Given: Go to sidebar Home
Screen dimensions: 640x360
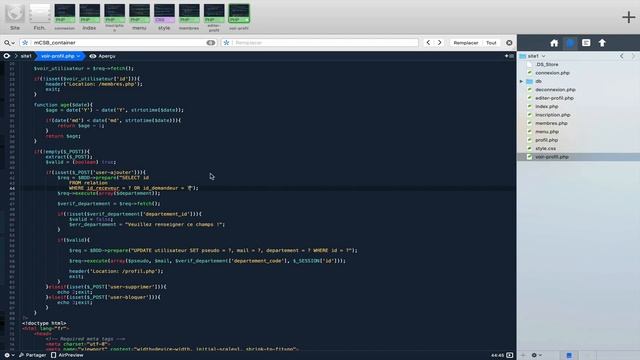Looking at the screenshot, I should pos(554,43).
